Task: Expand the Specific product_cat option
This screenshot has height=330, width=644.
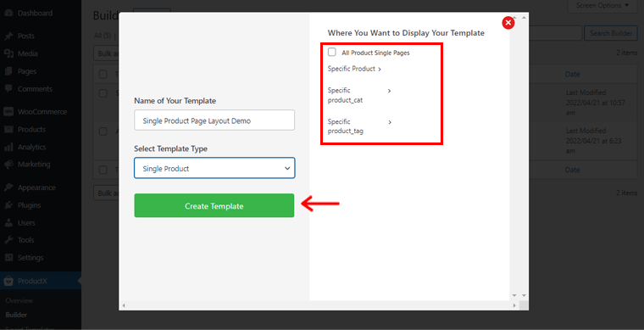Action: click(x=359, y=95)
